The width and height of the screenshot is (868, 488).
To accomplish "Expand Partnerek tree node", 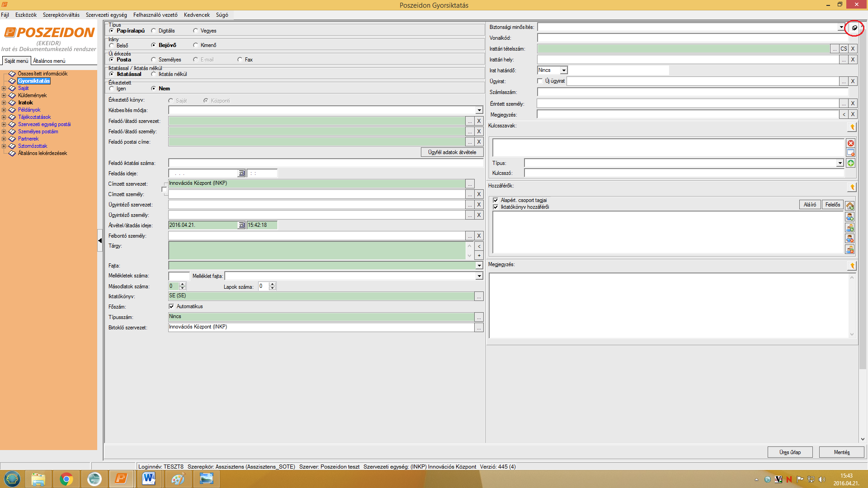I will (x=4, y=139).
